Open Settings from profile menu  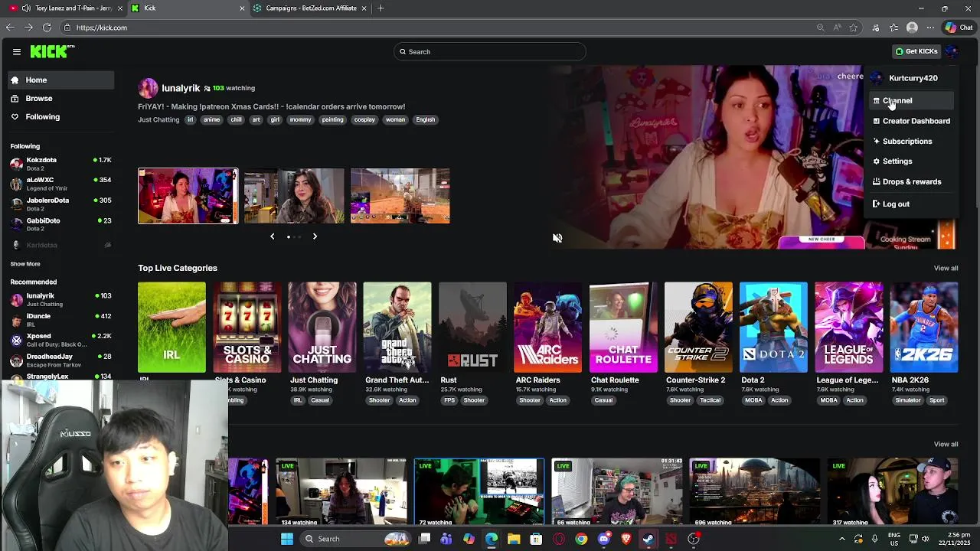click(910, 161)
